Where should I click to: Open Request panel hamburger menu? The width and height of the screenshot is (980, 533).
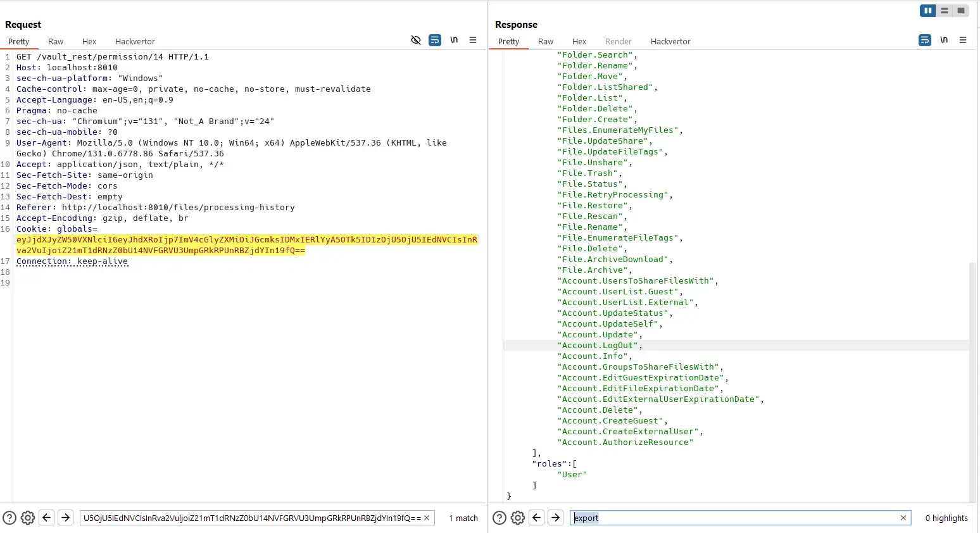[x=473, y=40]
